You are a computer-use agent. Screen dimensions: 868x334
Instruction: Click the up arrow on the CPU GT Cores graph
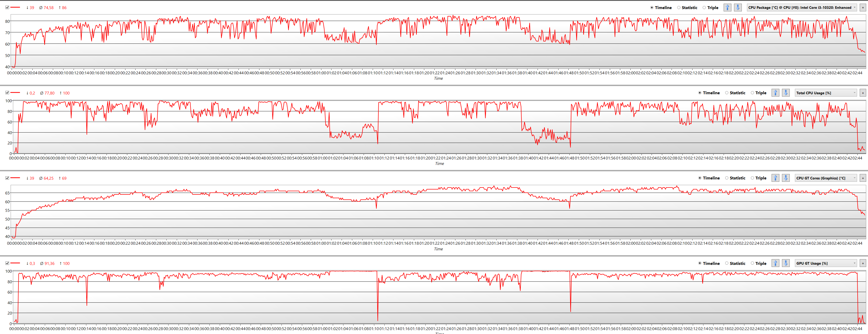click(775, 178)
